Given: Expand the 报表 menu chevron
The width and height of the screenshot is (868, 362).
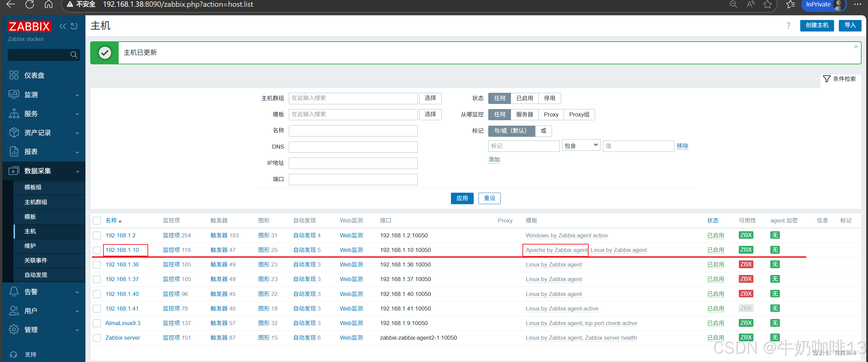Looking at the screenshot, I should 77,152.
